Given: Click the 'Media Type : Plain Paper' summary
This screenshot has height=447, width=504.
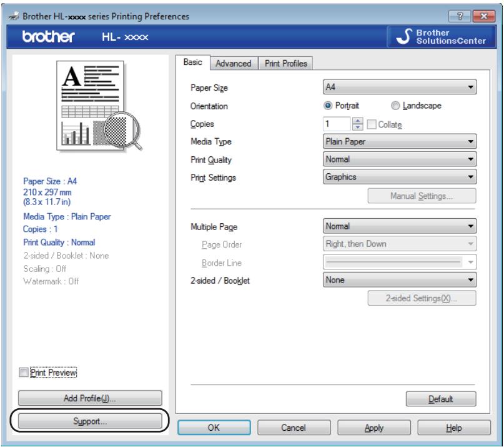Looking at the screenshot, I should tap(67, 216).
